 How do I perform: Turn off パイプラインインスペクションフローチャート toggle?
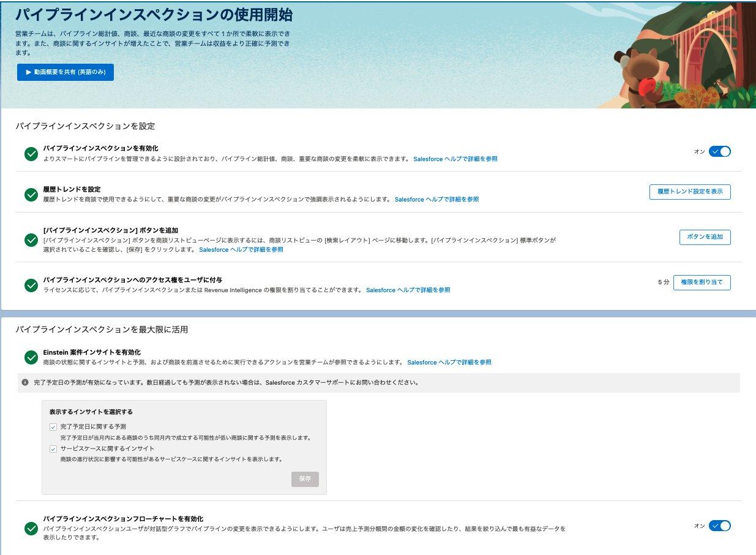[x=719, y=526]
